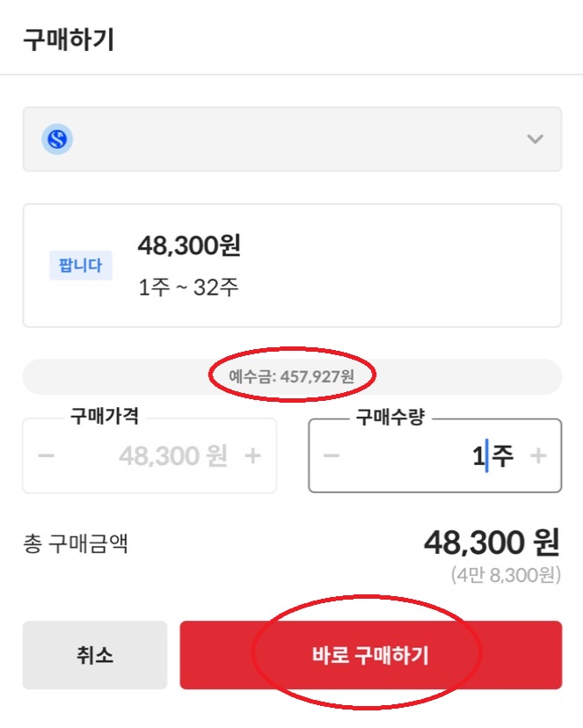Image resolution: width=583 pixels, height=728 pixels.
Task: Select the 1주 ~ 32주 quantity range text
Action: pyautogui.click(x=188, y=288)
